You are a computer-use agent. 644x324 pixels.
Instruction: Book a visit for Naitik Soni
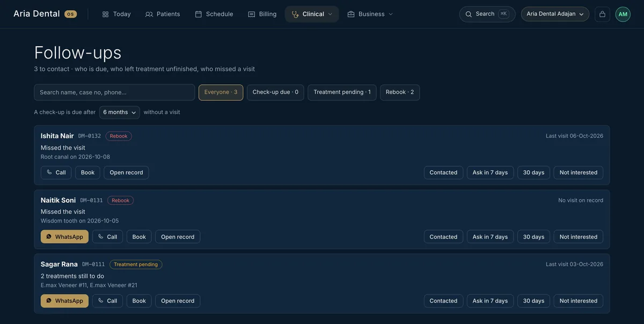139,237
